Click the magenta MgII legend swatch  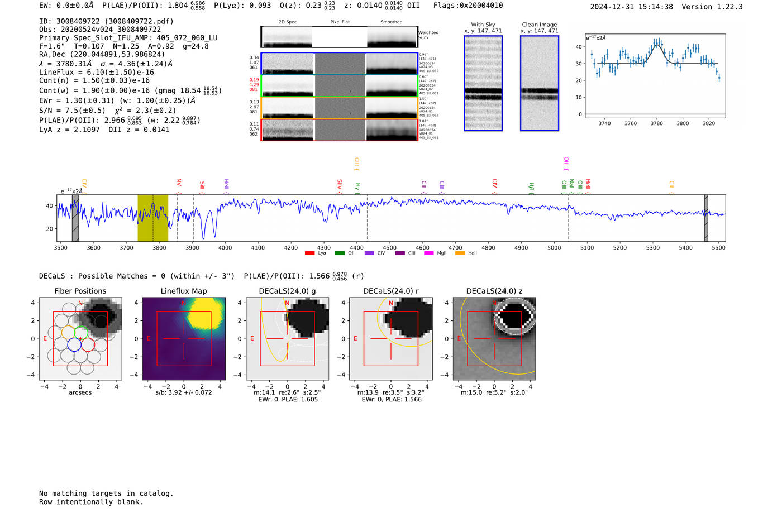(429, 253)
